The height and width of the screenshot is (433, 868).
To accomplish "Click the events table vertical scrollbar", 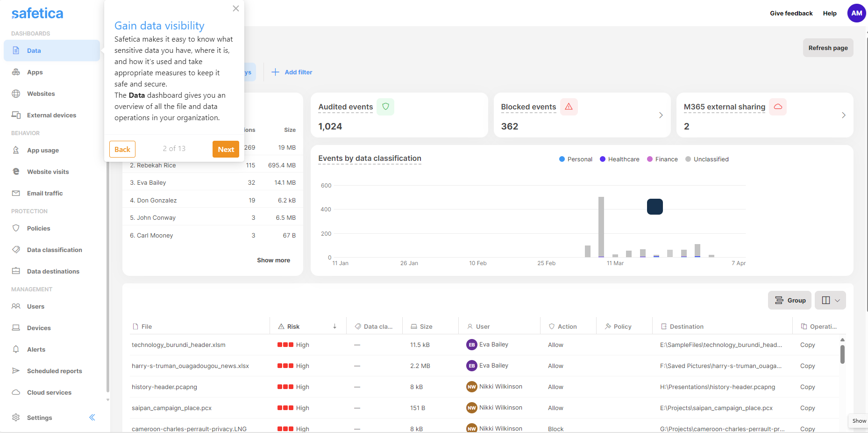I will coord(842,354).
